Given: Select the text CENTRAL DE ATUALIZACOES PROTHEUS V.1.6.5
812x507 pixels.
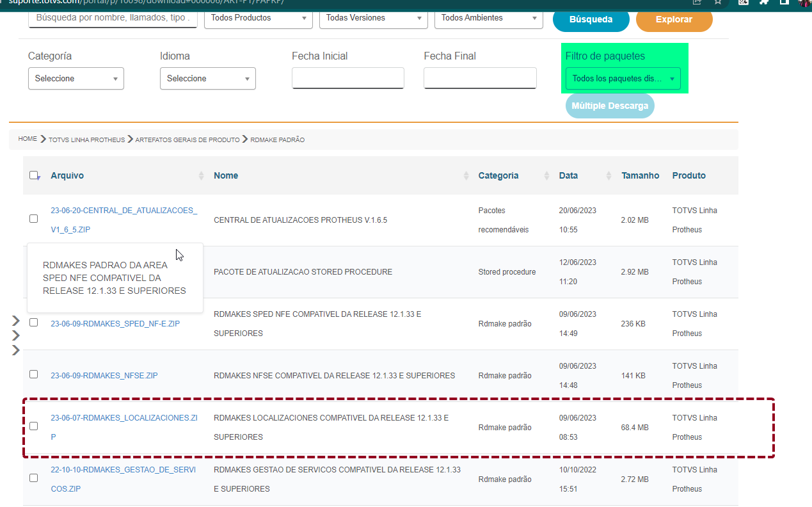Looking at the screenshot, I should 300,220.
